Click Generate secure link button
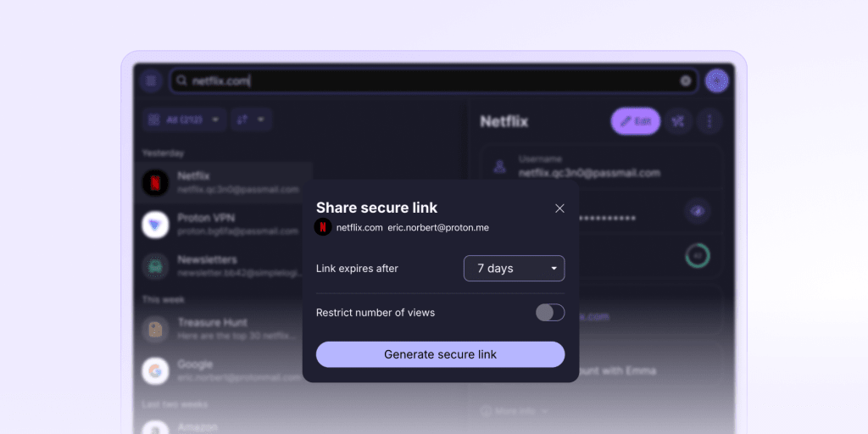The height and width of the screenshot is (434, 868). tap(440, 354)
